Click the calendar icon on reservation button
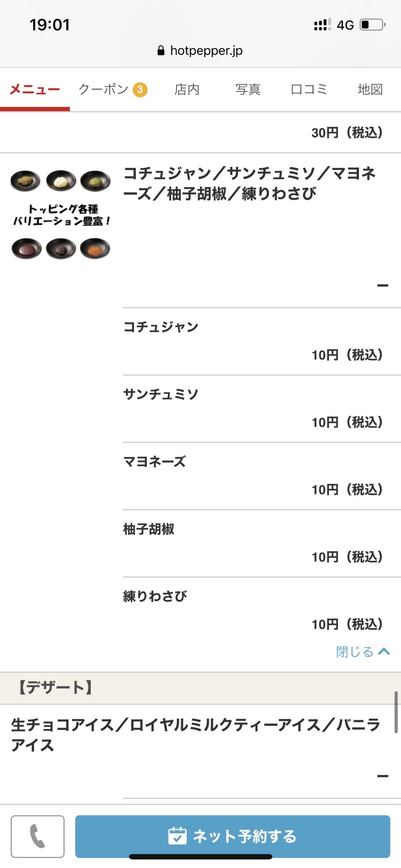401x868 pixels. coord(177,836)
